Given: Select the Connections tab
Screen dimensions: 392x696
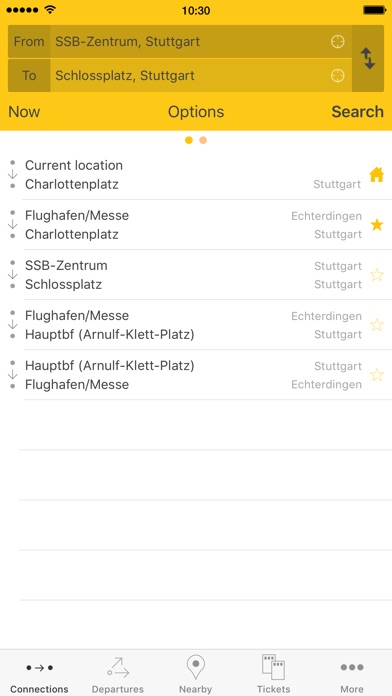Looking at the screenshot, I should point(39,674).
